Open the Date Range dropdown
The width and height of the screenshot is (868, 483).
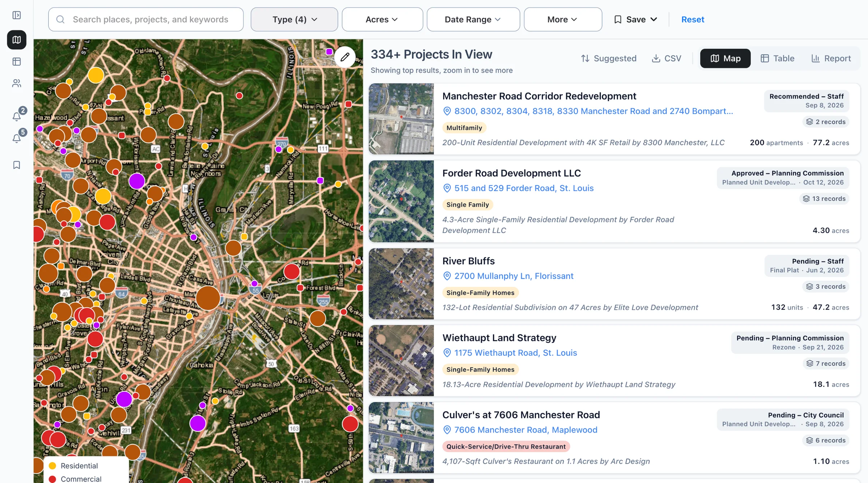click(473, 20)
